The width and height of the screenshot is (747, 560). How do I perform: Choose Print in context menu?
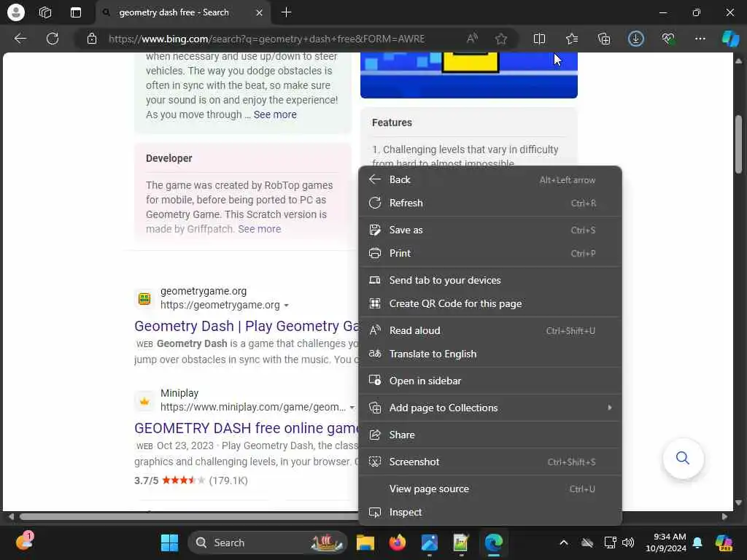click(489, 253)
